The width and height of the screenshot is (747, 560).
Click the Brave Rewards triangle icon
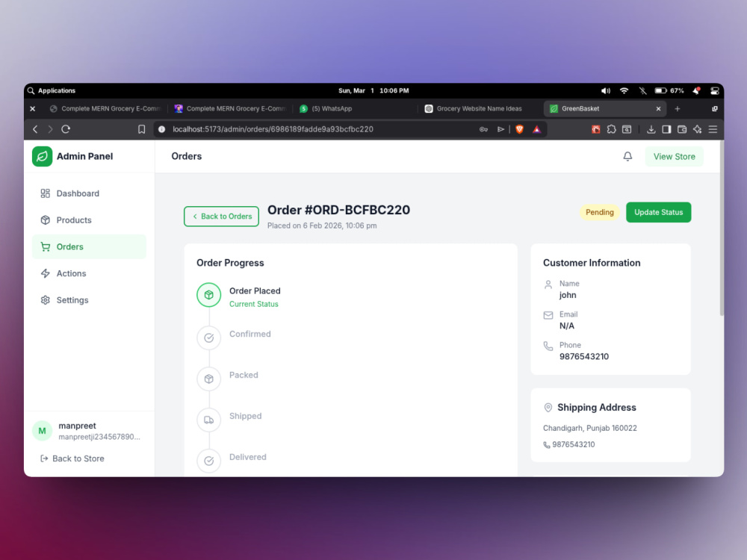[537, 129]
